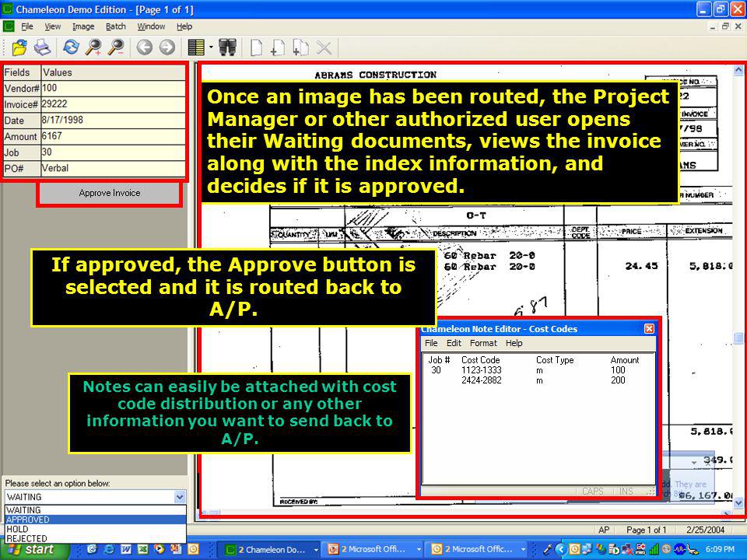Click cost code 1123-1333 in note

coord(481,370)
